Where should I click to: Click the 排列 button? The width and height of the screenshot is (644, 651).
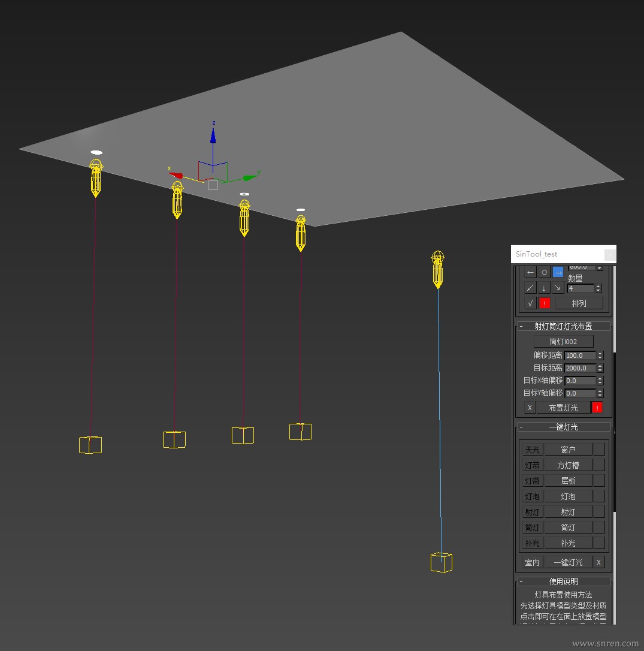[579, 303]
